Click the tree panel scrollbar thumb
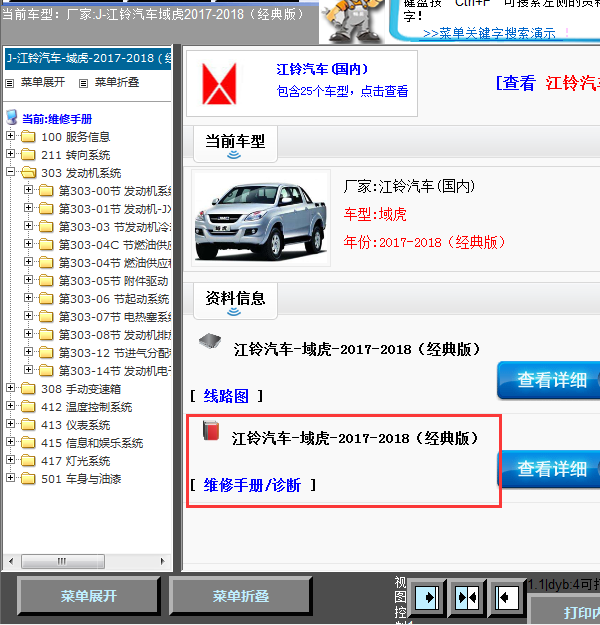 (x=63, y=561)
